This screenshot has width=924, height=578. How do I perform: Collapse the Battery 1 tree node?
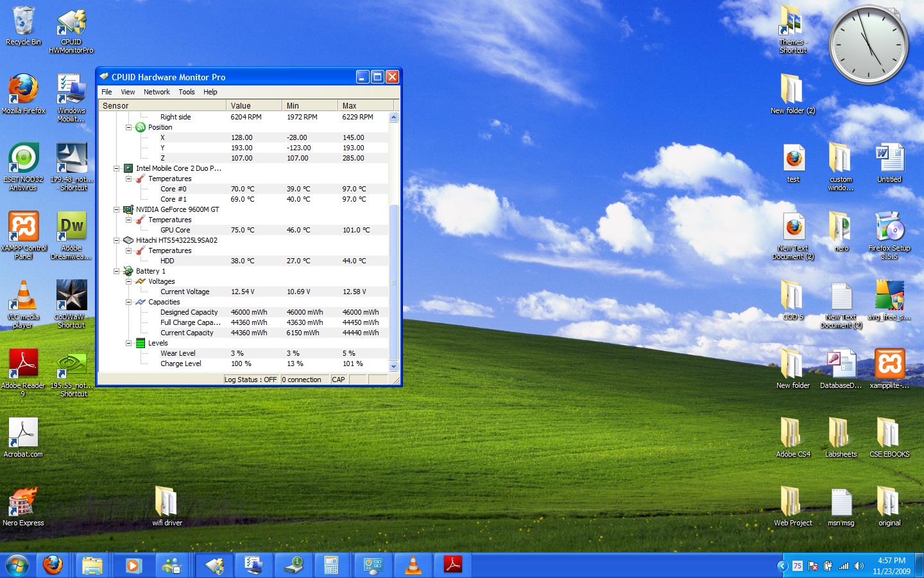pos(117,271)
